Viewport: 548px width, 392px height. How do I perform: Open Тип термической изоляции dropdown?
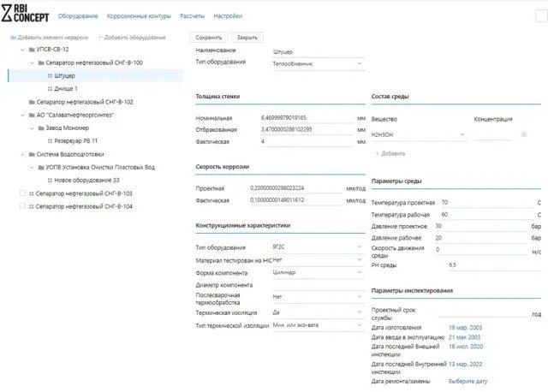click(x=319, y=325)
